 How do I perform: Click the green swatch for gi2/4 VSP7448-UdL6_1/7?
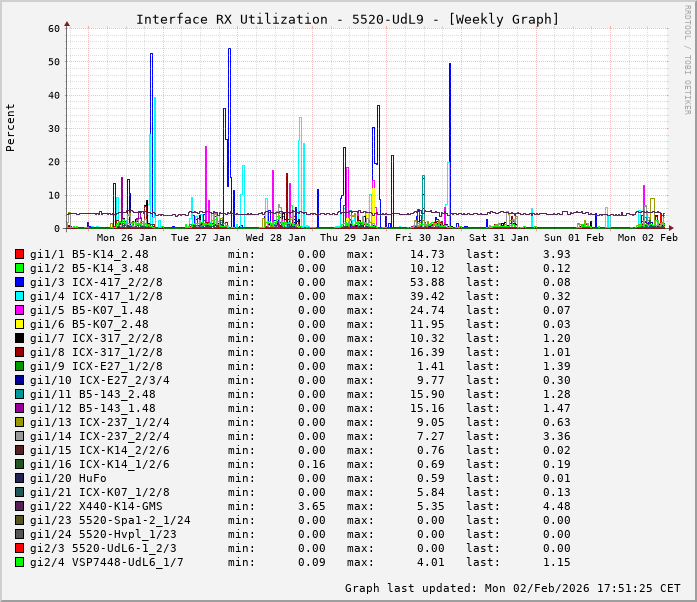pos(19,562)
